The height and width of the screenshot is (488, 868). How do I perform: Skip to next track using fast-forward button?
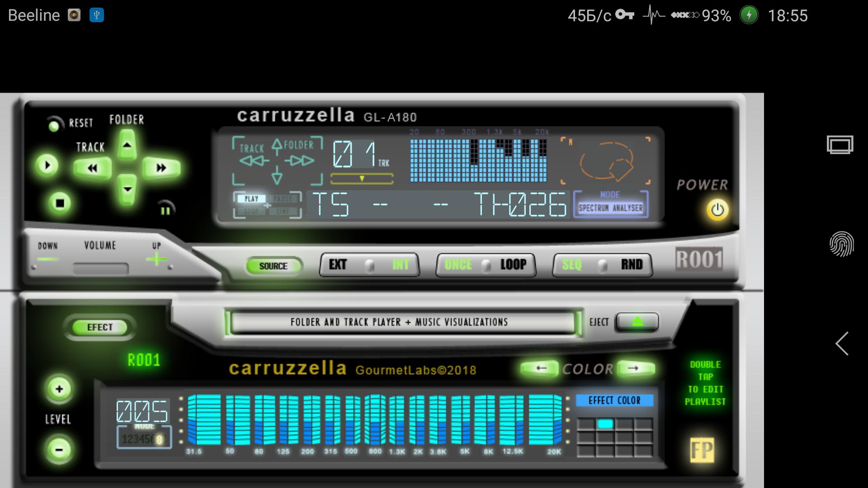pos(161,168)
